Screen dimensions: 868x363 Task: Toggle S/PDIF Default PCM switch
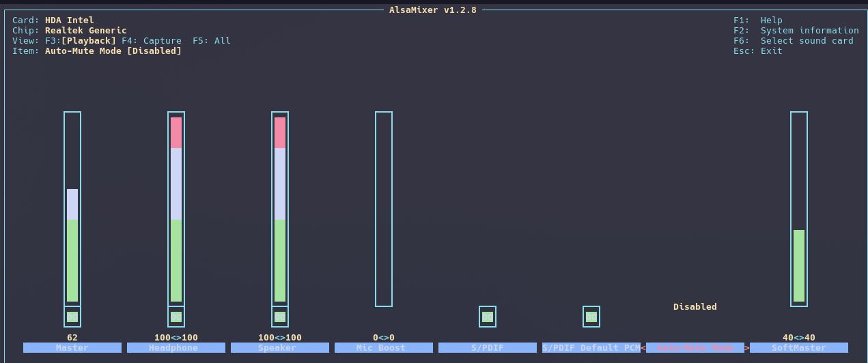point(591,317)
